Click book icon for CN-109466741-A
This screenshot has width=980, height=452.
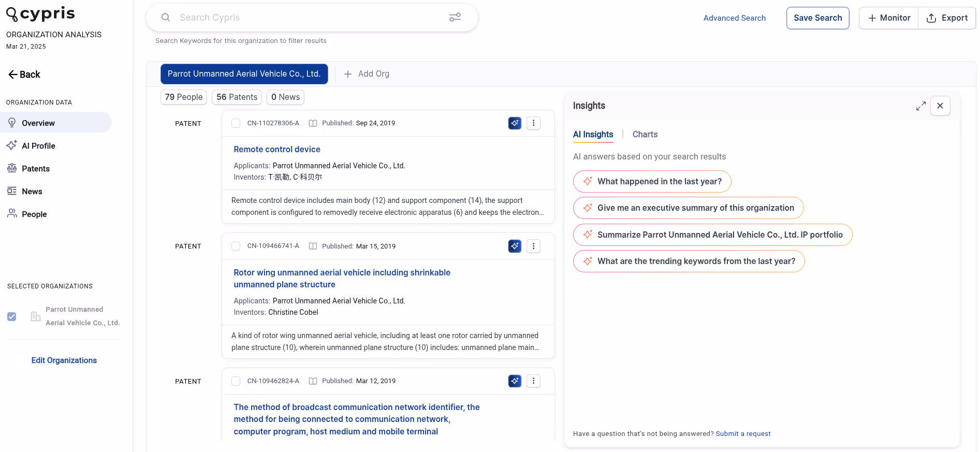(313, 246)
